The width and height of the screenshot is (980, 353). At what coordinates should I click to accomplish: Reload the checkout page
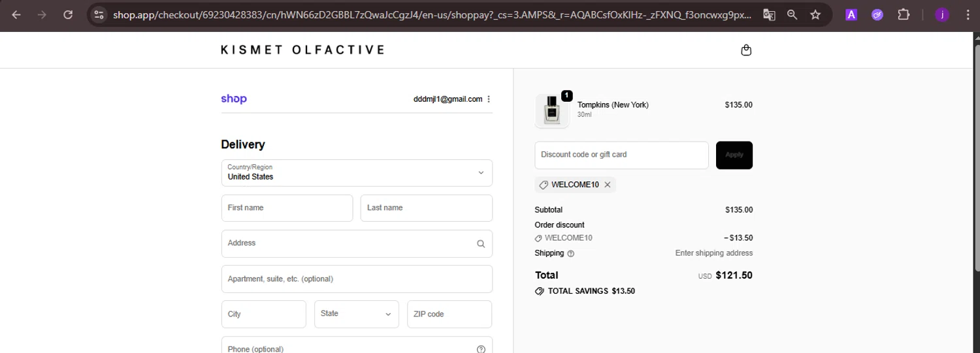point(68,14)
